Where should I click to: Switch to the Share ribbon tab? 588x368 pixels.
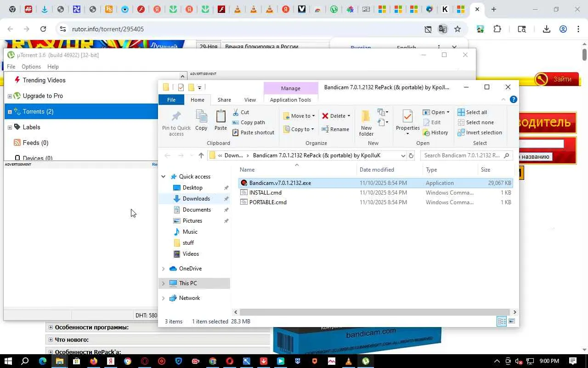[224, 100]
